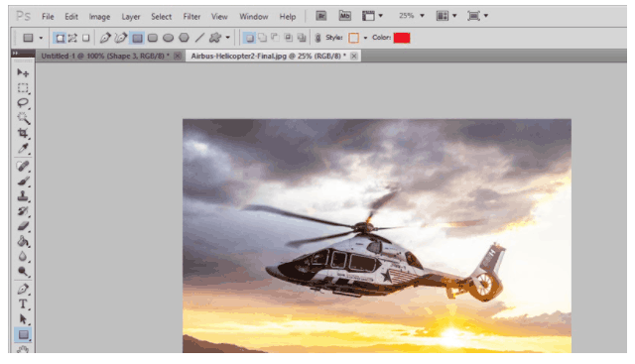Toggle Create New Shape Layer
635x364 pixels.
click(249, 38)
